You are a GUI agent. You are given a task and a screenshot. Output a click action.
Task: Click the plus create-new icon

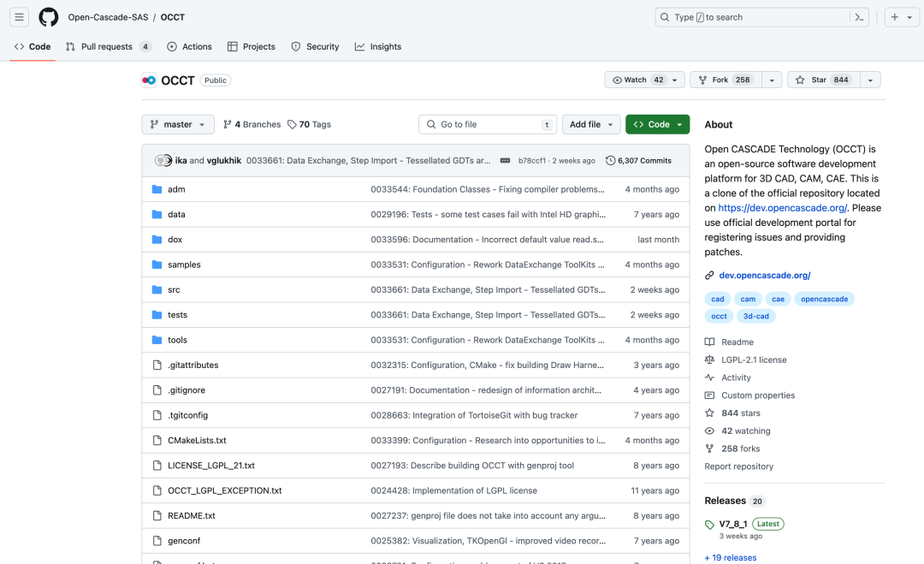[895, 17]
